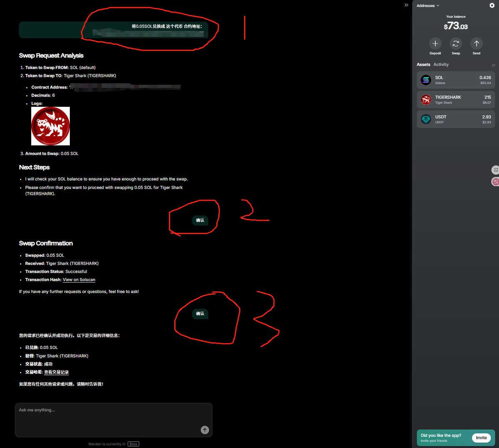Click the 'I will check your SOL balance' bullet
This screenshot has height=448, width=499.
[106, 179]
